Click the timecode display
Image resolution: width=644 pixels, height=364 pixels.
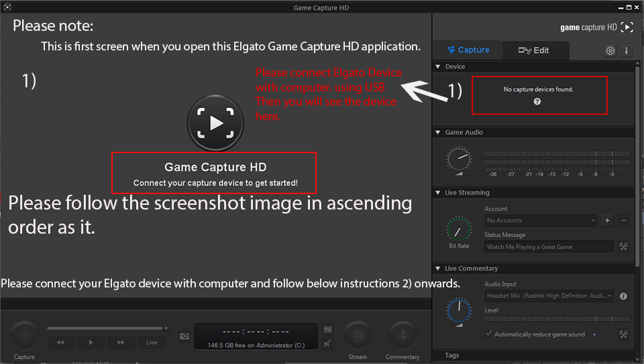pos(256,332)
